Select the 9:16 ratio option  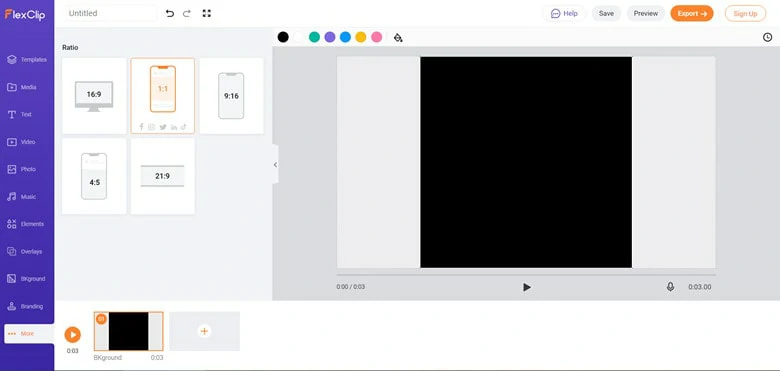point(231,95)
